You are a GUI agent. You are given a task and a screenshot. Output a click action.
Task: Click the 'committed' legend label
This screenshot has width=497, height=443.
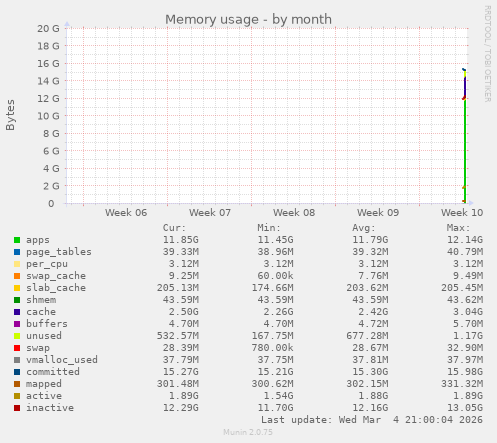point(53,372)
